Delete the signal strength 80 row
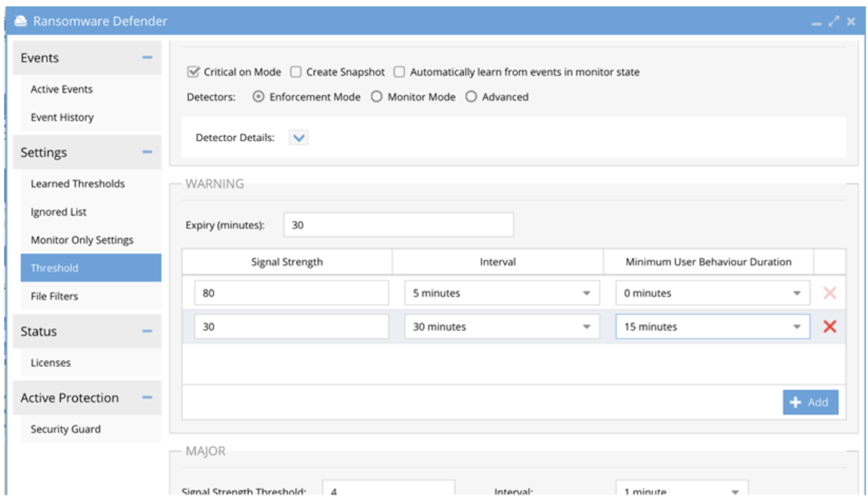The image size is (868, 502). tap(829, 293)
